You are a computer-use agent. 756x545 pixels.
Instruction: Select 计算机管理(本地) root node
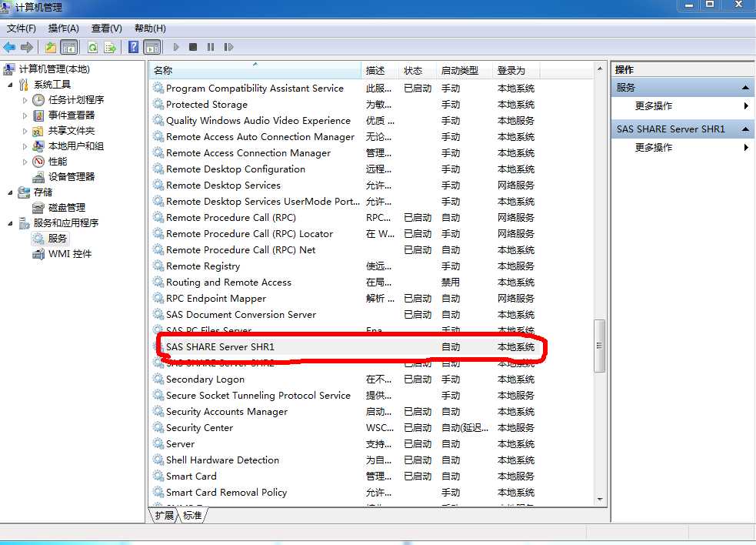click(x=54, y=69)
